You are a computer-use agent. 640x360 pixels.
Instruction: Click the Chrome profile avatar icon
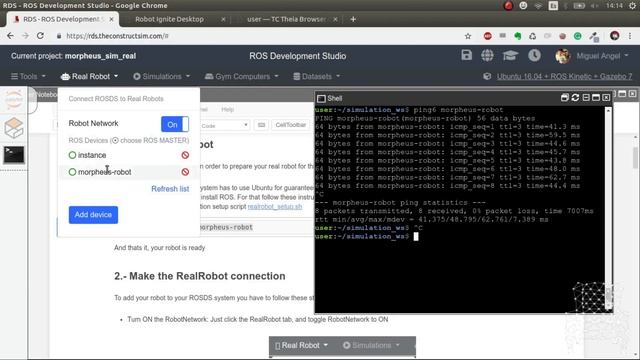(x=615, y=36)
